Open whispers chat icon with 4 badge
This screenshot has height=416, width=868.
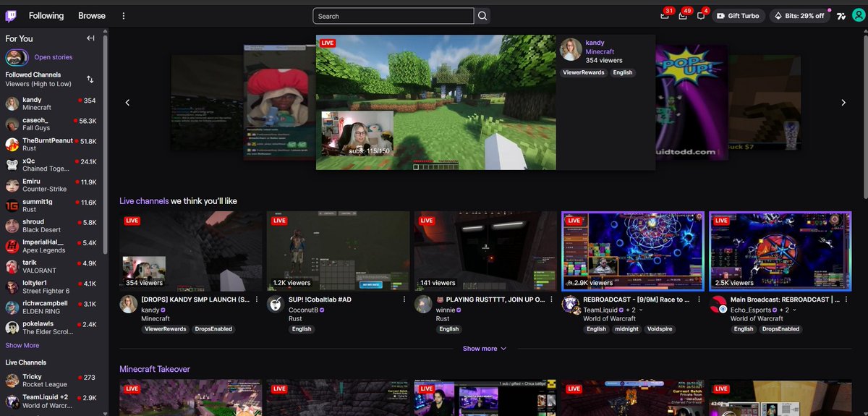(x=701, y=16)
